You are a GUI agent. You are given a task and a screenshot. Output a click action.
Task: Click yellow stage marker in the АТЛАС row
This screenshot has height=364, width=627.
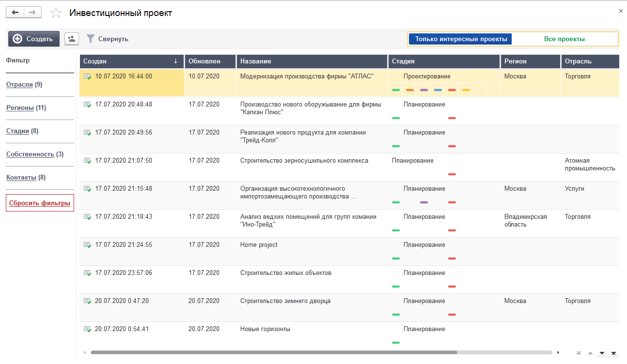click(466, 90)
